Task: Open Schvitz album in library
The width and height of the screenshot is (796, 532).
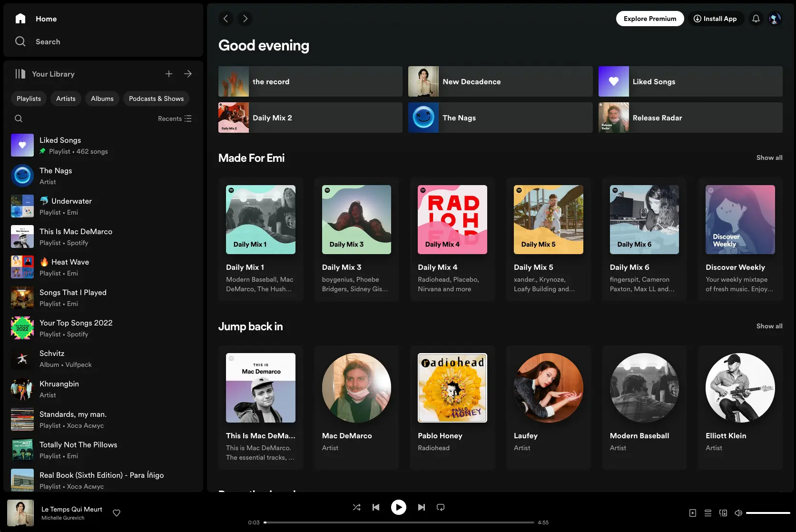Action: point(103,358)
